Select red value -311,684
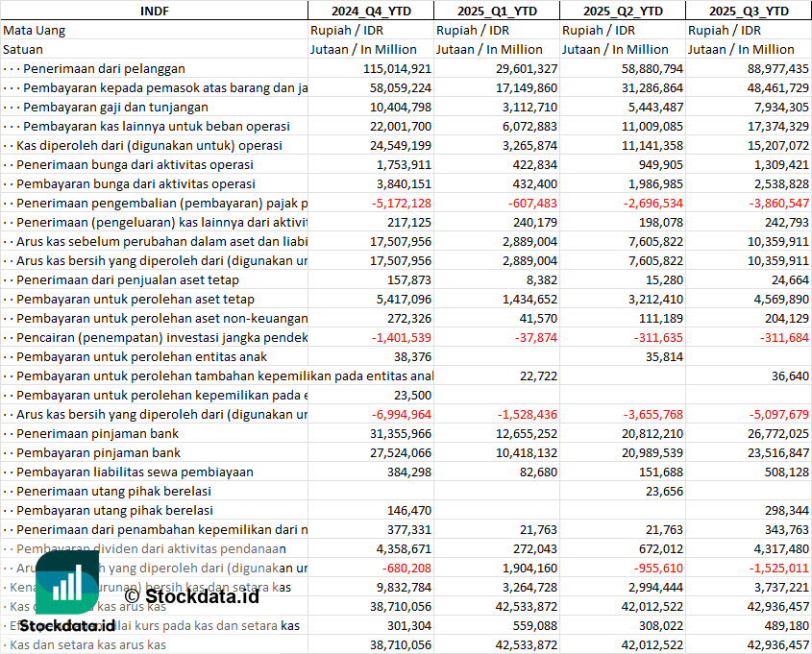This screenshot has width=812, height=654. pos(784,337)
